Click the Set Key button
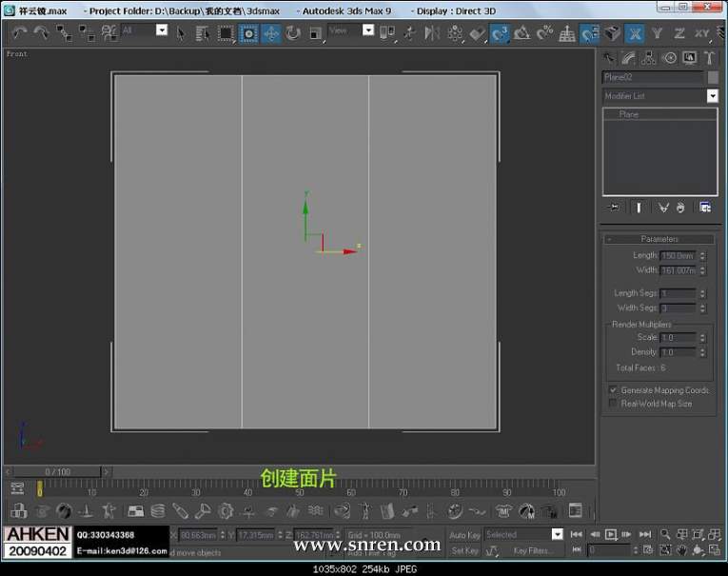This screenshot has width=728, height=576. point(464,550)
